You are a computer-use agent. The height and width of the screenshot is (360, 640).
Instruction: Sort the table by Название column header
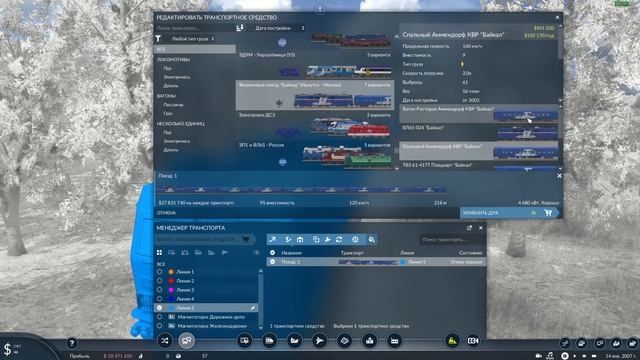[291, 253]
